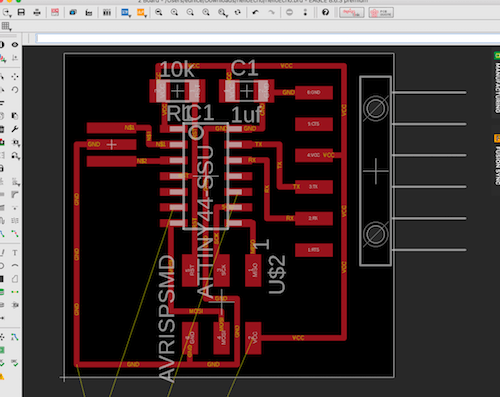Zoom in on the board
Image resolution: width=500 pixels, height=397 pixels.
click(174, 13)
